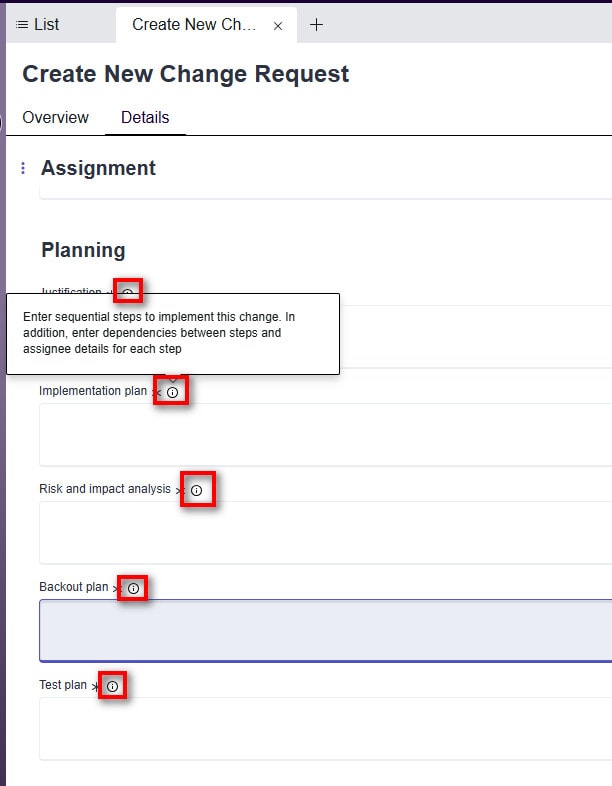Select the Create New Change Request tab
This screenshot has height=786, width=612.
pos(193,25)
